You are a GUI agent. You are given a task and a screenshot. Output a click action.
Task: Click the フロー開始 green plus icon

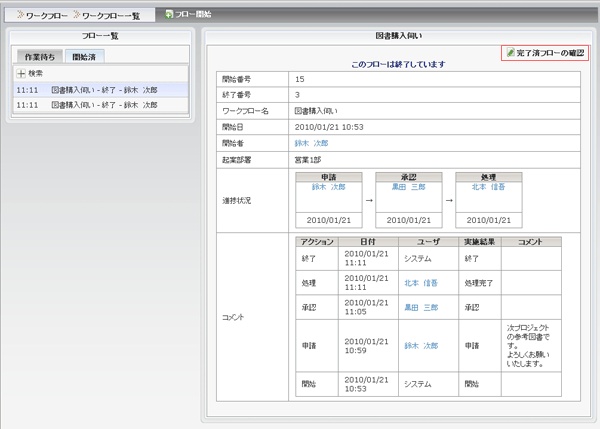pyautogui.click(x=169, y=15)
